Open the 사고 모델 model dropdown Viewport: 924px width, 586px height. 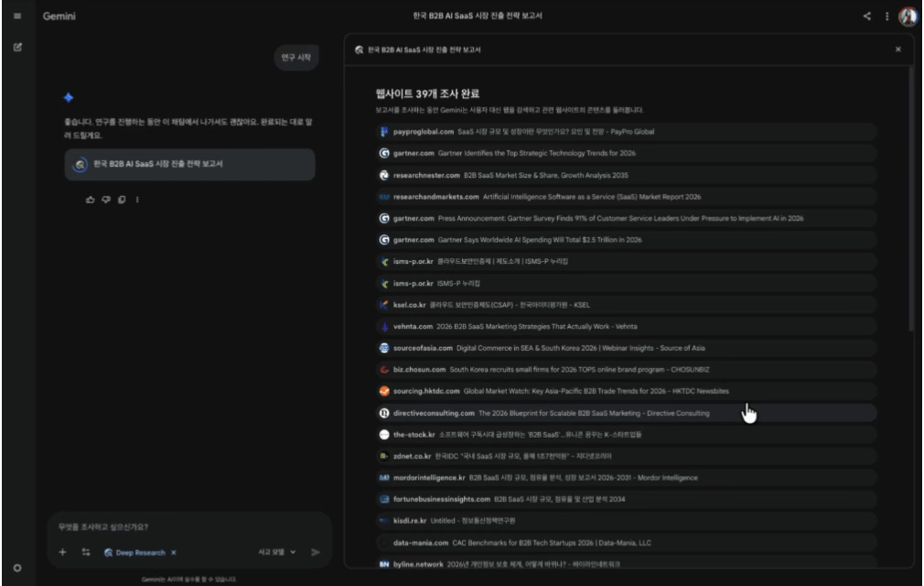click(276, 552)
